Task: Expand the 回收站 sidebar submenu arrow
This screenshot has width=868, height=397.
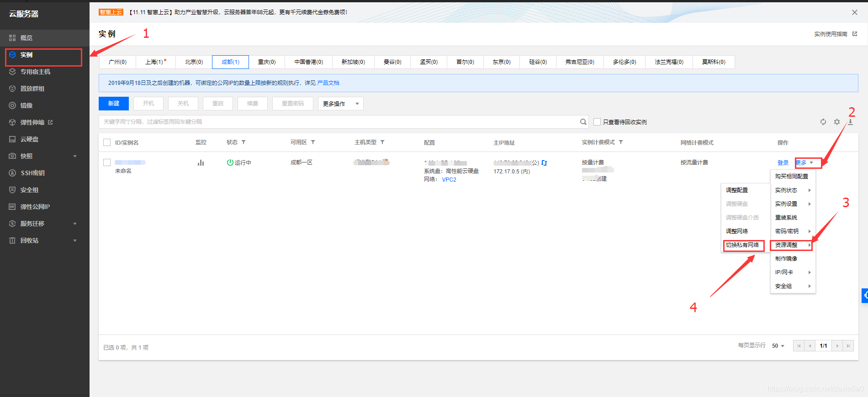Action: pos(75,240)
